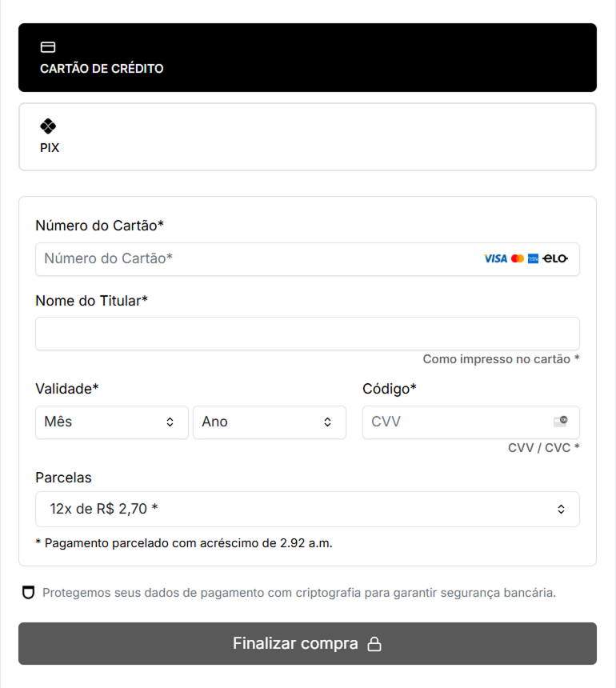Image resolution: width=616 pixels, height=688 pixels.
Task: Select the Cartão de Crédito payment option
Action: point(307,58)
